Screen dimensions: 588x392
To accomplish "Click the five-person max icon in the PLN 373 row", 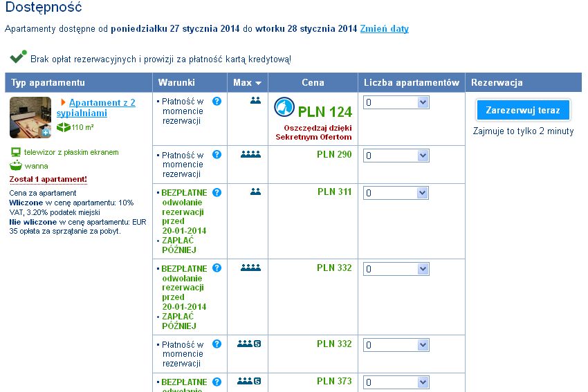I will 249,381.
